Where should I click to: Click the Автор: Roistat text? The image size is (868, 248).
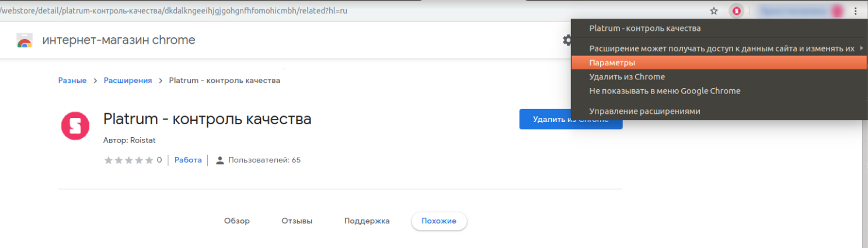(x=130, y=141)
